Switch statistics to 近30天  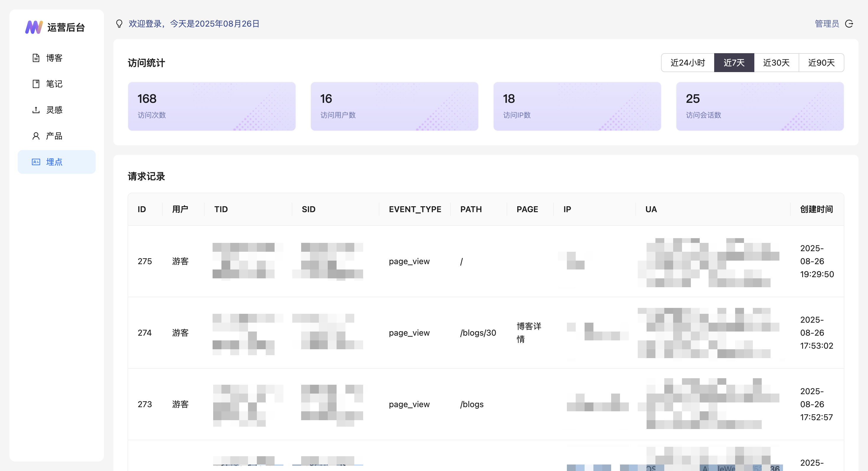[x=776, y=63]
